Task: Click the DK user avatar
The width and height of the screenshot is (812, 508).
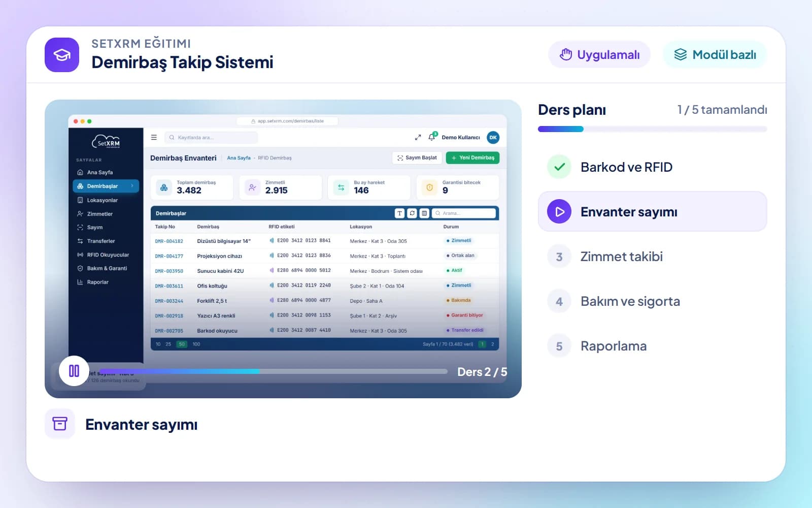Action: coord(493,137)
